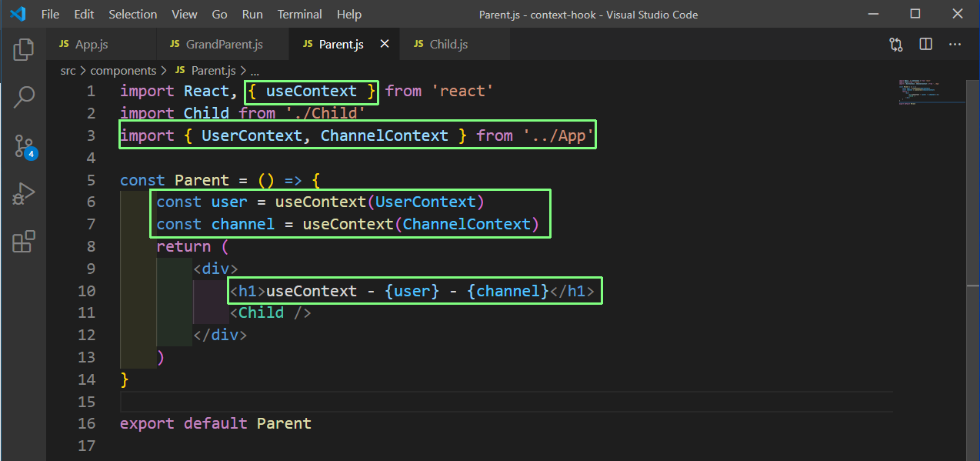
Task: Click the src breadcrumb segment
Action: coord(68,70)
